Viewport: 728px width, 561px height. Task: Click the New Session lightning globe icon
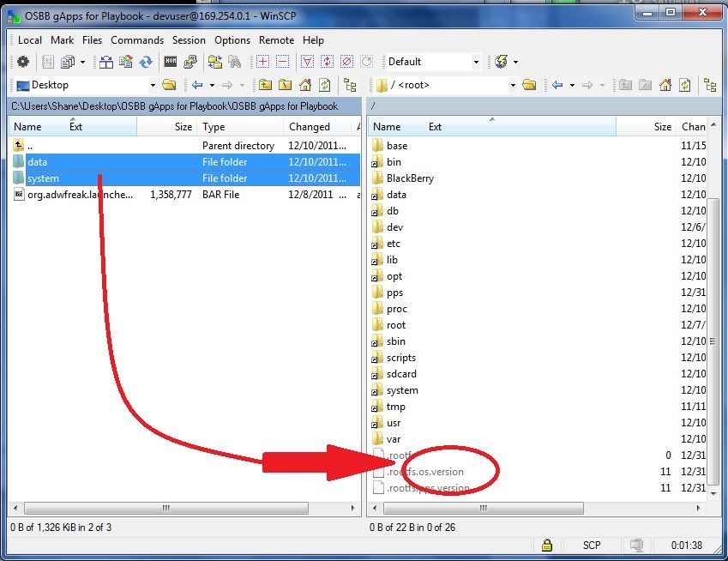pos(501,61)
